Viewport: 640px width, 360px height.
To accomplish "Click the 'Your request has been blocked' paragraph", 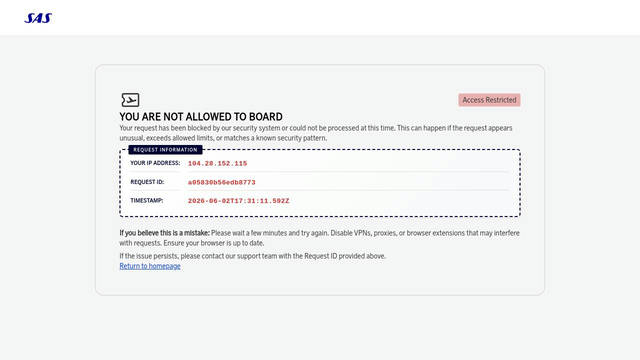I will pyautogui.click(x=316, y=133).
